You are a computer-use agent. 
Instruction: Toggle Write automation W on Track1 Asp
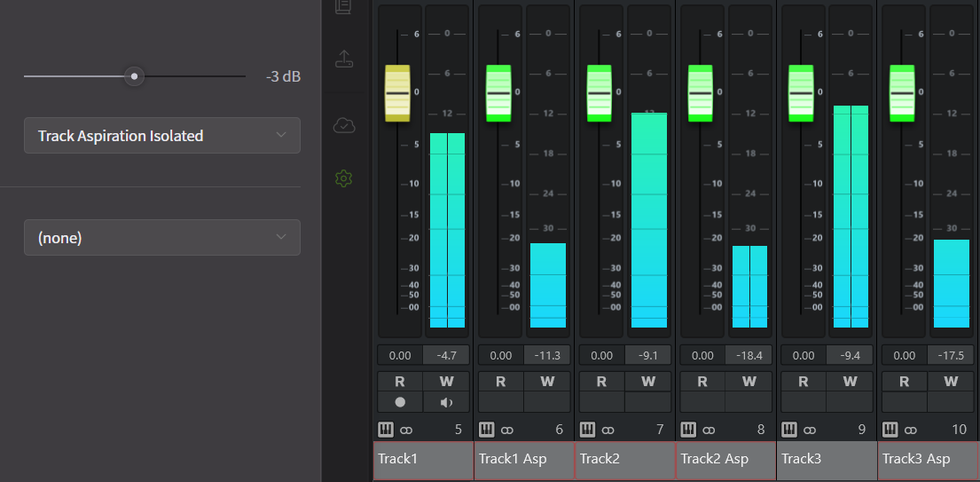(547, 382)
